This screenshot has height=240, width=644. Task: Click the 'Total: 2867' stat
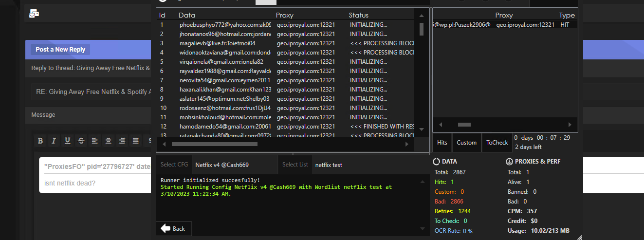pos(450,172)
